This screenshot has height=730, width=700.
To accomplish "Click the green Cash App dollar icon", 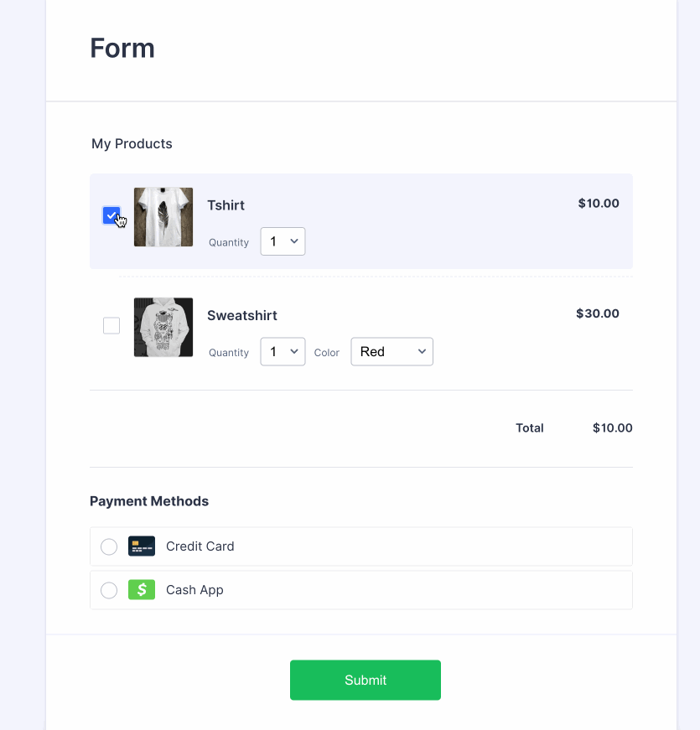I will pyautogui.click(x=142, y=590).
